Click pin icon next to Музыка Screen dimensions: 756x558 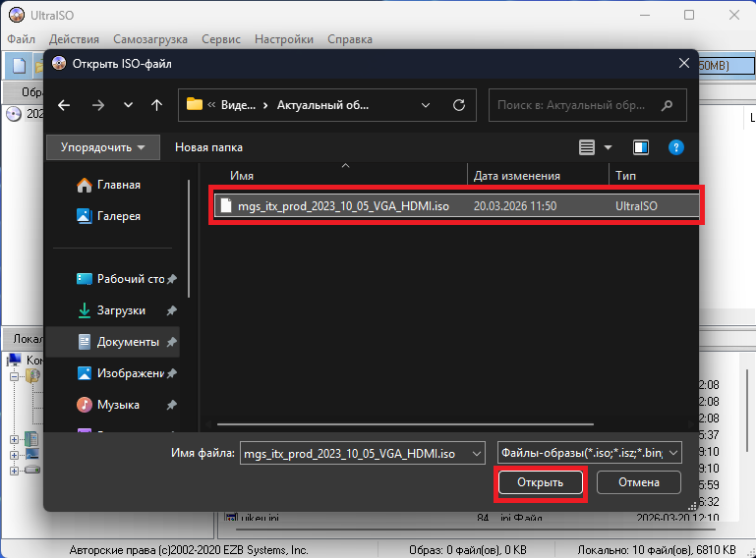(x=172, y=405)
